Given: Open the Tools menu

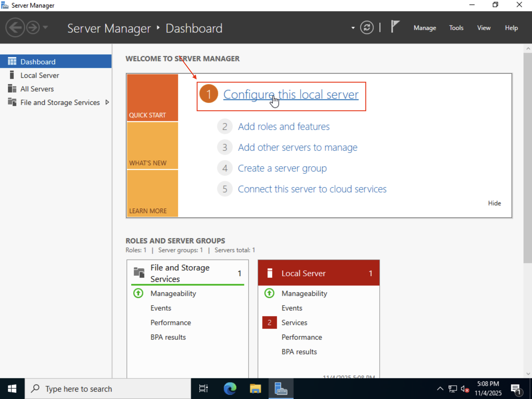Looking at the screenshot, I should coord(456,28).
